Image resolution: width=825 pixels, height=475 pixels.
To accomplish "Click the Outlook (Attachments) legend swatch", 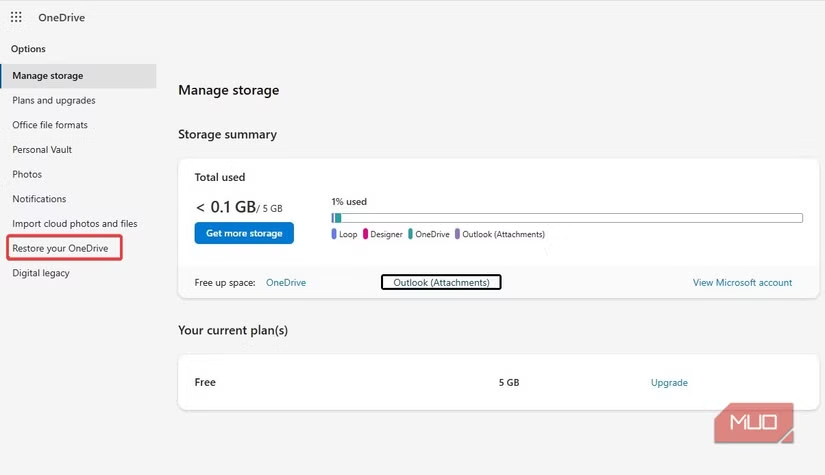I will tap(458, 234).
